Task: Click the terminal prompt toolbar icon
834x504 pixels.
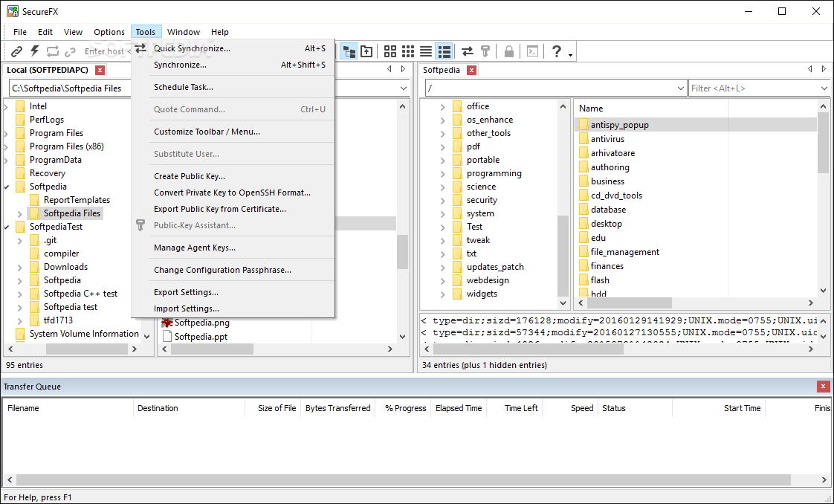Action: click(532, 51)
